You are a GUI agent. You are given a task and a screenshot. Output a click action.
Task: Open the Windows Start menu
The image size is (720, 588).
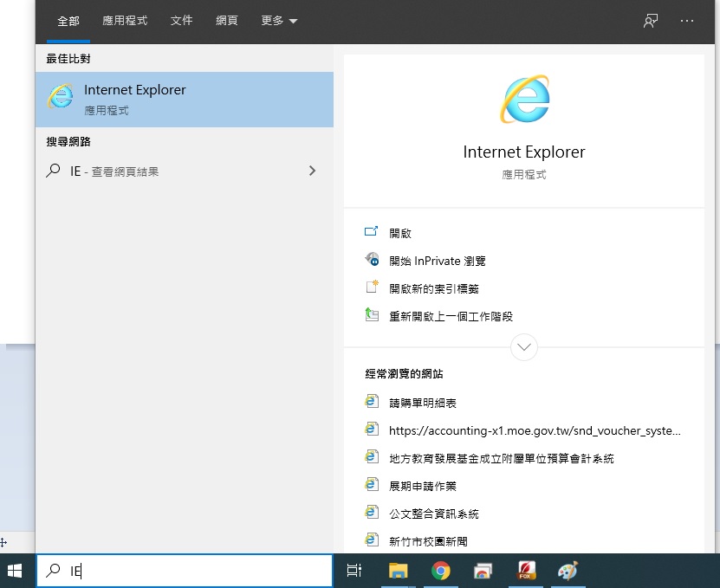click(15, 571)
